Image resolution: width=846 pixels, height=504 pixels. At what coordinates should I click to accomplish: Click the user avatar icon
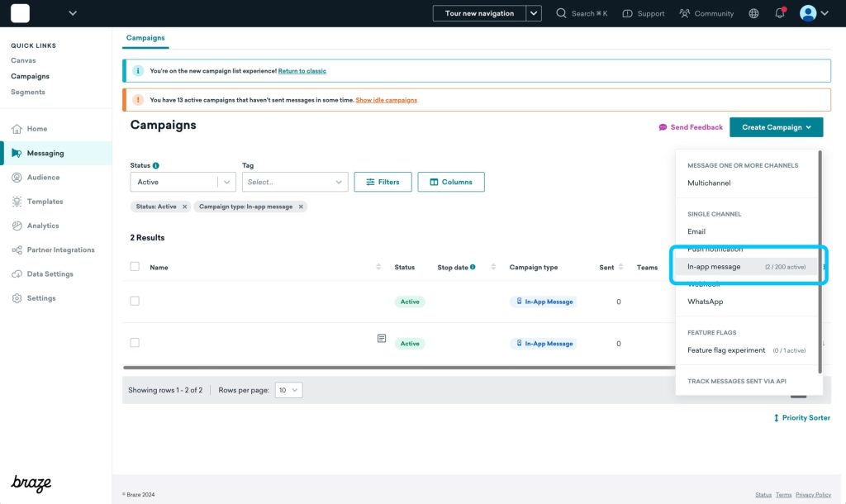[808, 13]
